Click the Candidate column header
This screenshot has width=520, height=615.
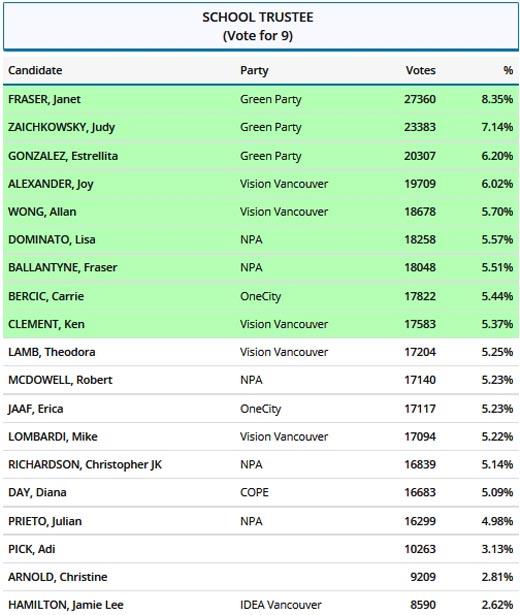(x=35, y=70)
